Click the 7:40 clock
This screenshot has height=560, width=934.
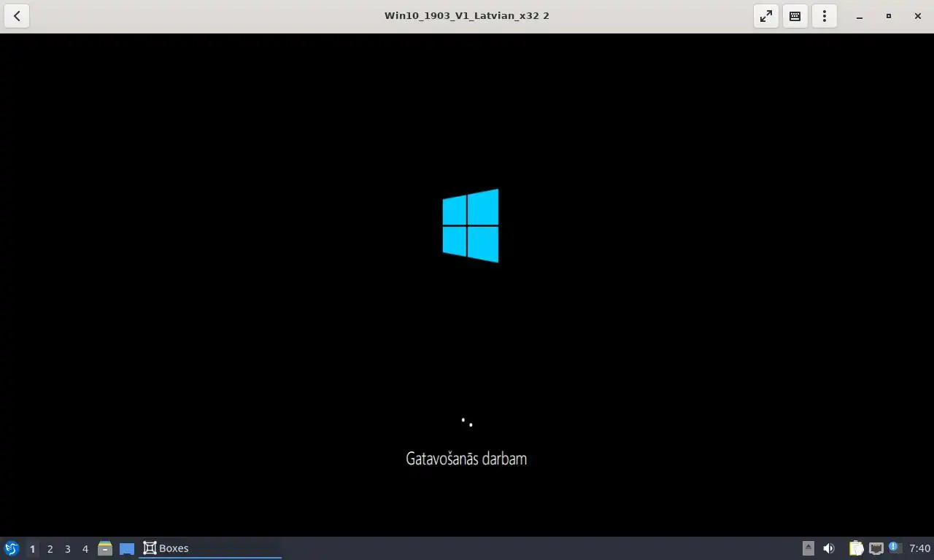pos(920,548)
